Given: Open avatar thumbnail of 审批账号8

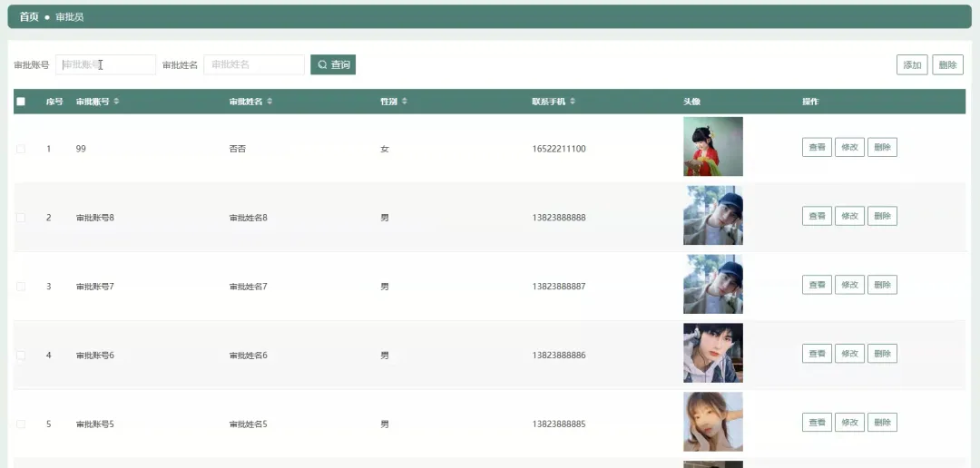Looking at the screenshot, I should [x=713, y=216].
